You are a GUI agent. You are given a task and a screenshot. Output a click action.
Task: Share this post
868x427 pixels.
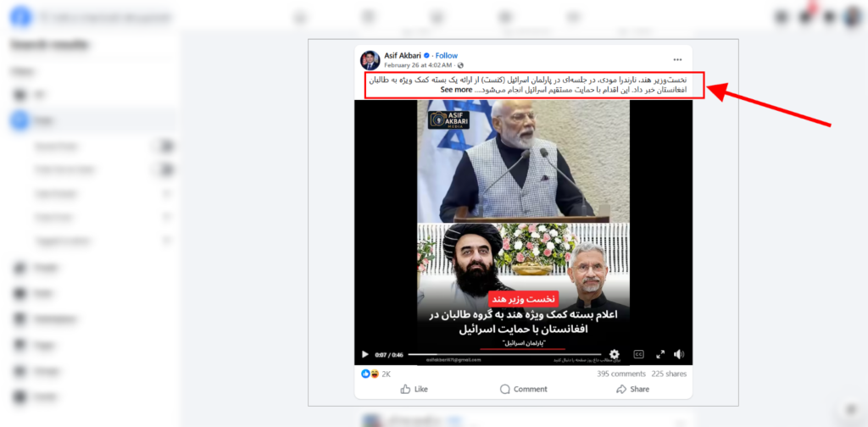(632, 389)
